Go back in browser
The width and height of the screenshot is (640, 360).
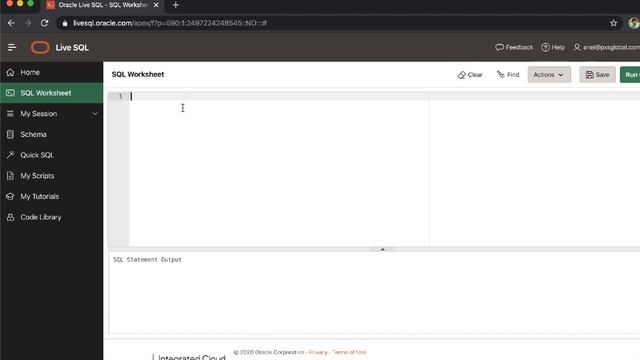pos(11,23)
